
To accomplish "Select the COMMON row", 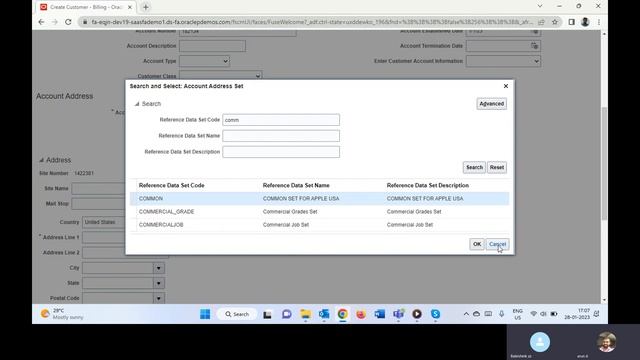I will (320, 198).
